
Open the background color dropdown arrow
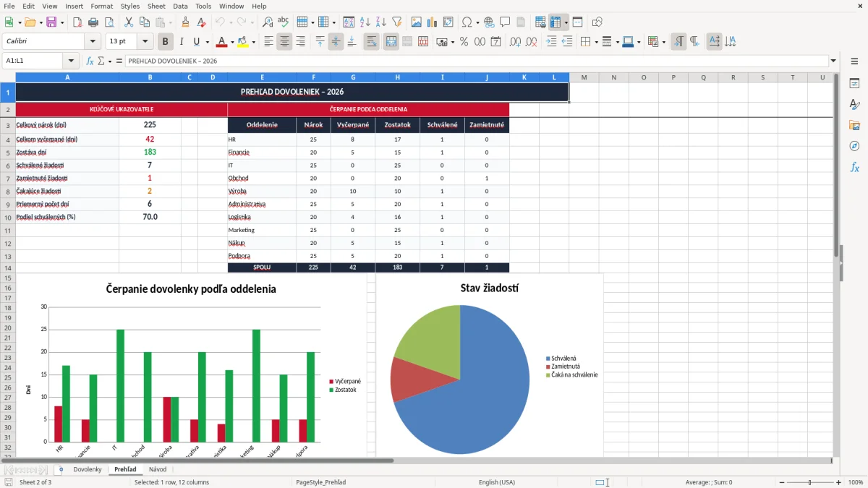point(253,42)
